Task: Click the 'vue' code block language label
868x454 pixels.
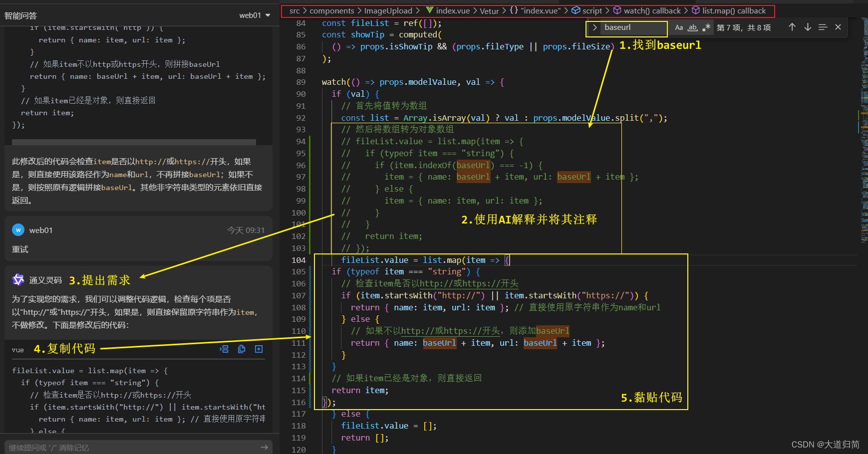Action: tap(18, 350)
